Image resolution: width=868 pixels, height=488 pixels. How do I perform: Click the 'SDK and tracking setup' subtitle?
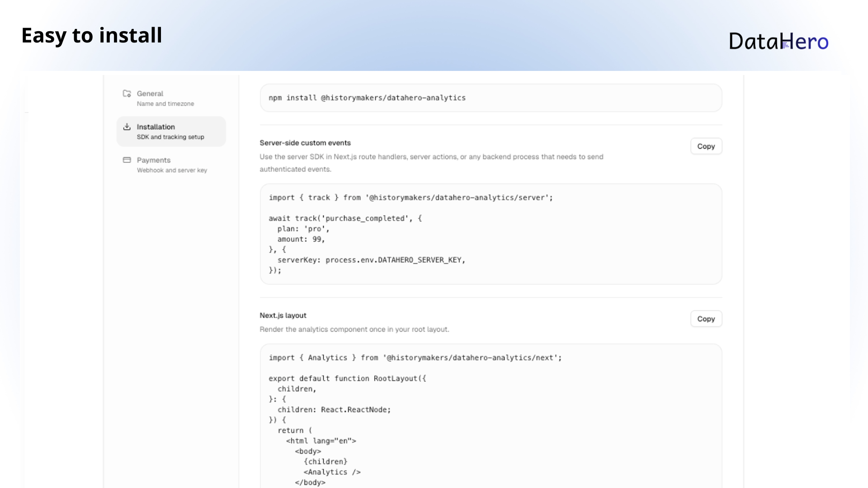tap(170, 137)
